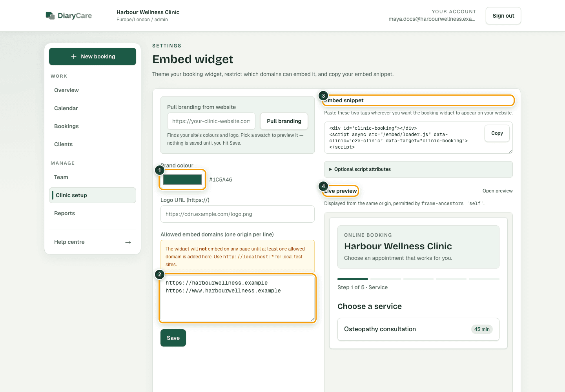The width and height of the screenshot is (565, 392).
Task: Click the Step 1 of 5 · Service text
Action: click(x=363, y=287)
